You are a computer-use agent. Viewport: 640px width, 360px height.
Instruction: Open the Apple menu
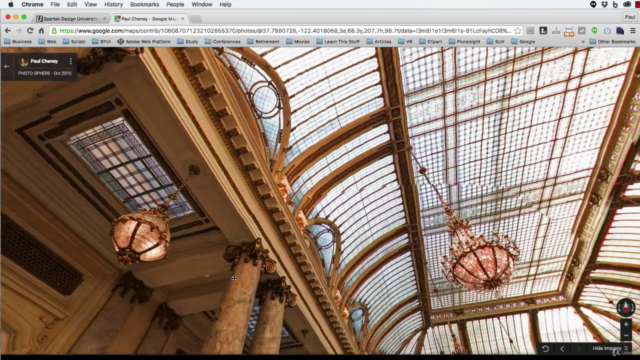coord(11,4)
